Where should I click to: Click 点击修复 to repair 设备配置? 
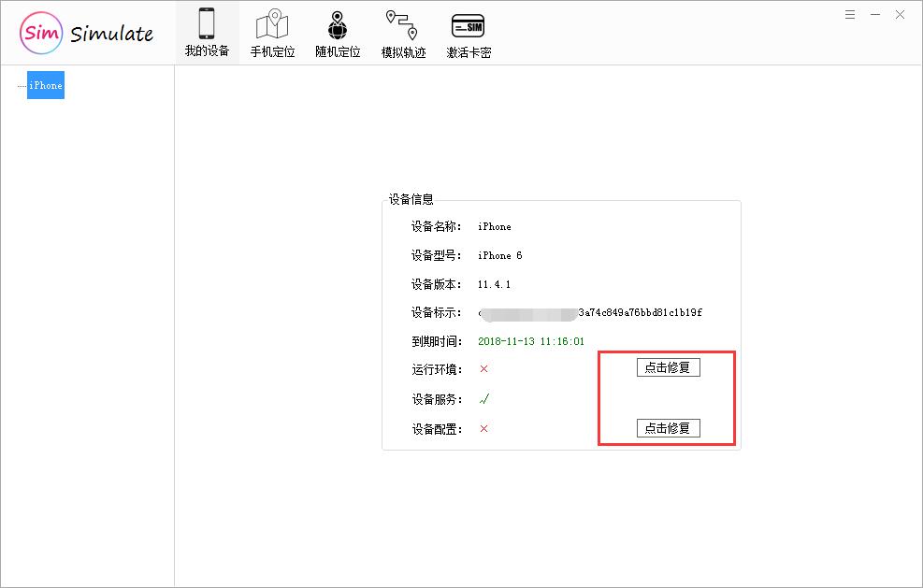point(668,427)
